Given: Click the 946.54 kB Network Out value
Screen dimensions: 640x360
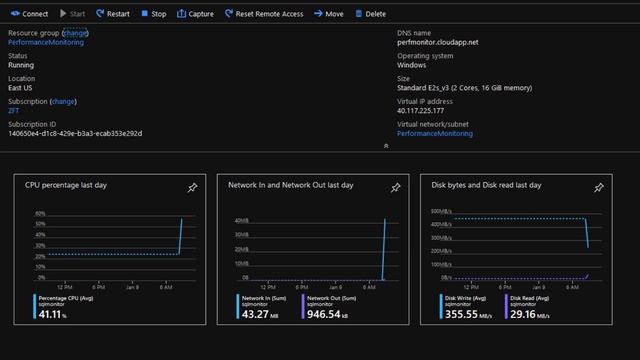Looking at the screenshot, I should [x=327, y=314].
